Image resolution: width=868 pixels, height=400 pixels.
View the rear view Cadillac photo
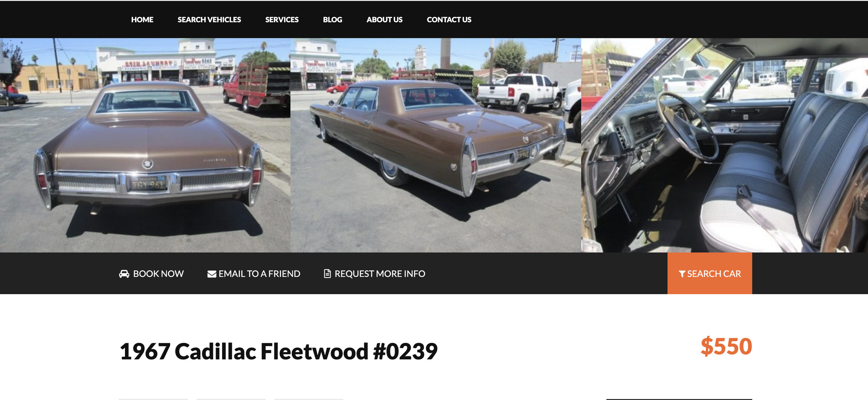pos(145,145)
